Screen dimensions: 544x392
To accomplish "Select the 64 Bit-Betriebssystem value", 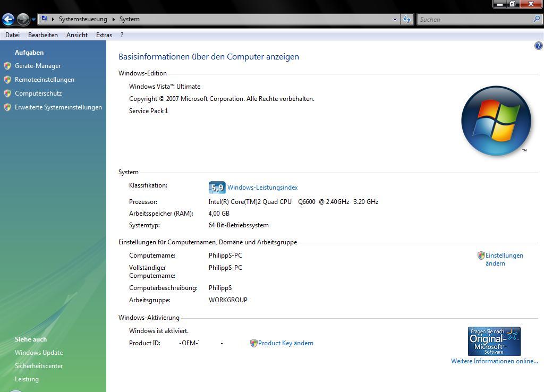I will [239, 225].
